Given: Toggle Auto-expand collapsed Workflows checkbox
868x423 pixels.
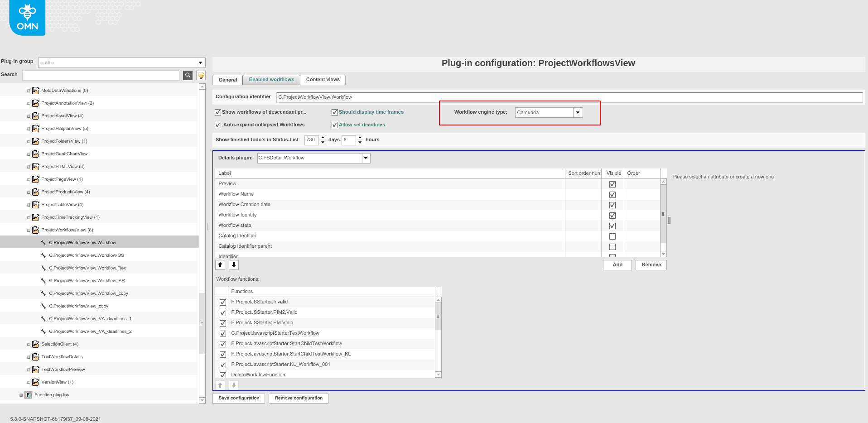Looking at the screenshot, I should point(218,125).
